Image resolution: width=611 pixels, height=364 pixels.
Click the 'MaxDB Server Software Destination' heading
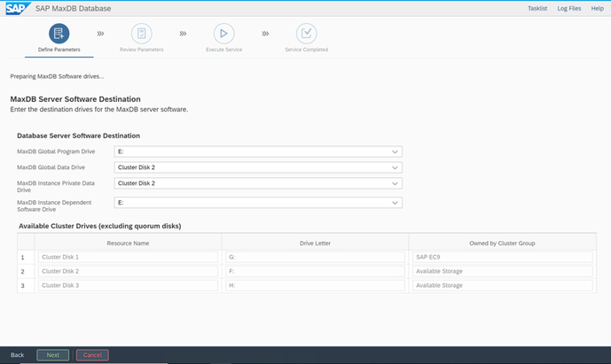tap(75, 99)
